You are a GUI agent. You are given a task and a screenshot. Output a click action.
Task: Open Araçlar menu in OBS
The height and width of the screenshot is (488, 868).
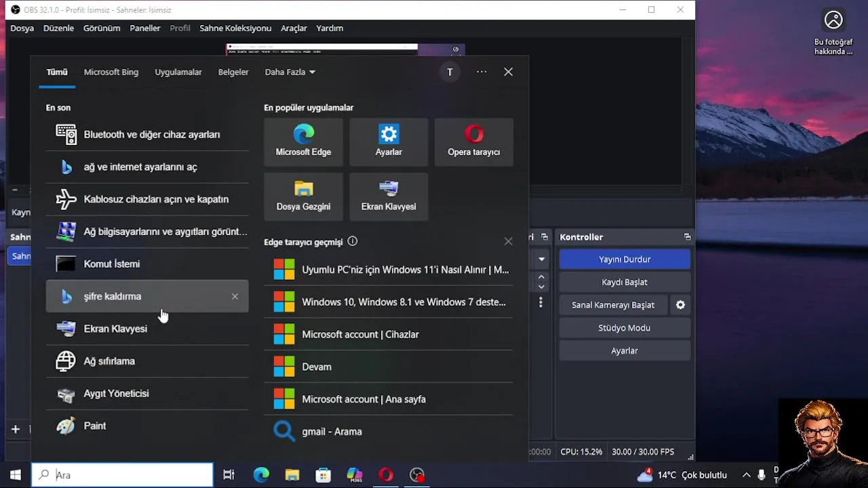[x=294, y=28]
